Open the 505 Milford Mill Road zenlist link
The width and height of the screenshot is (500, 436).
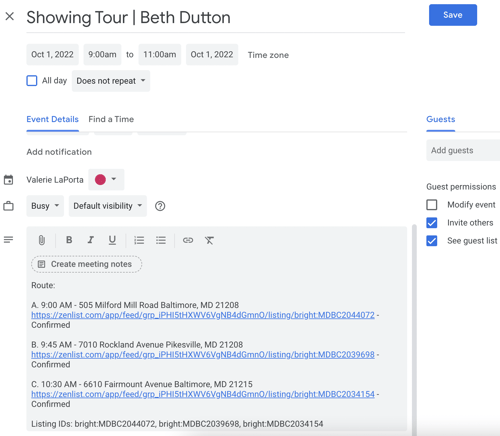(x=203, y=315)
